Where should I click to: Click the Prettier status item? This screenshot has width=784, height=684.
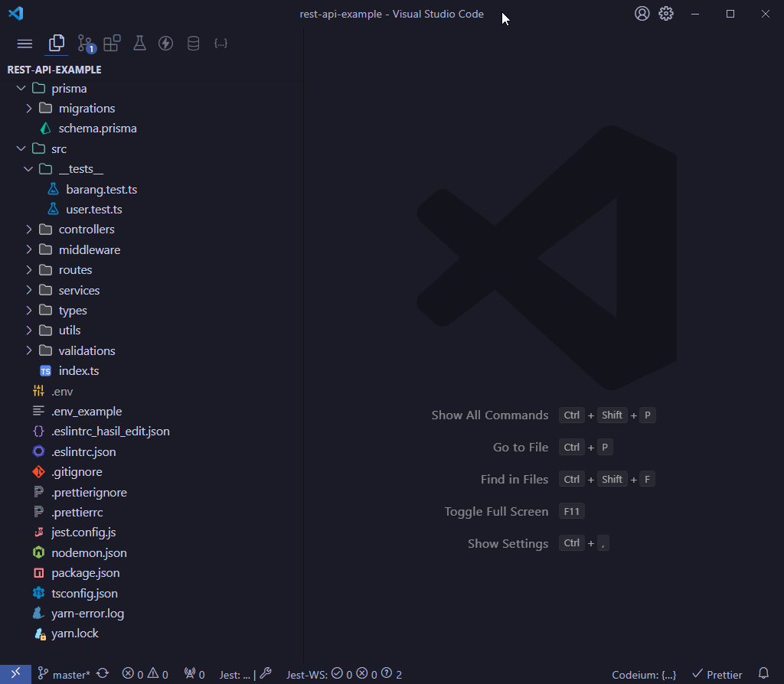[x=717, y=675]
